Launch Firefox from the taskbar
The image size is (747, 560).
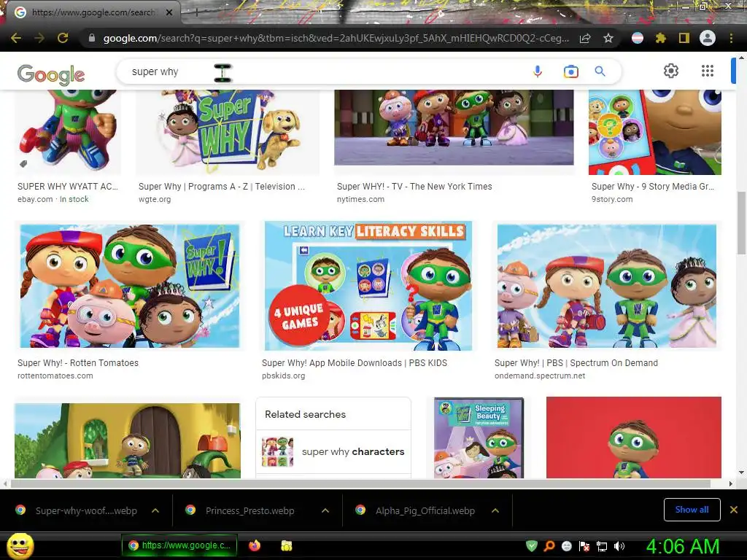point(255,545)
